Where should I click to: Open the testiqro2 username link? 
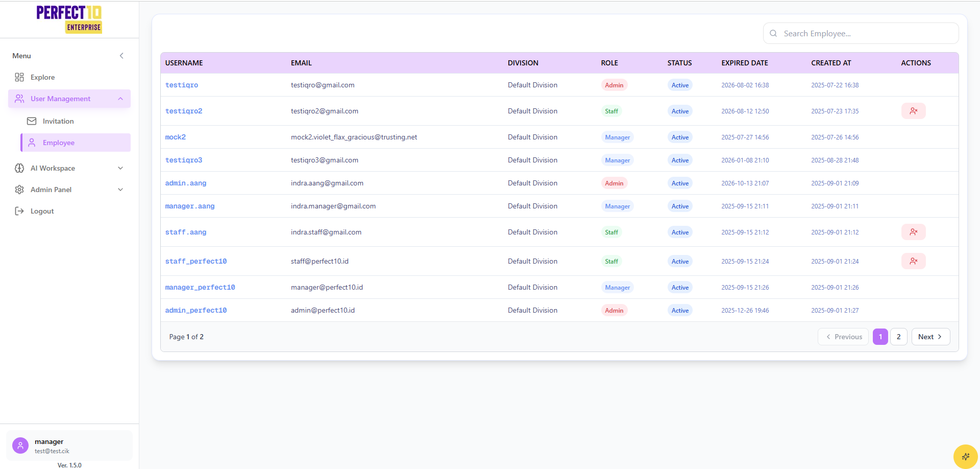coord(184,111)
